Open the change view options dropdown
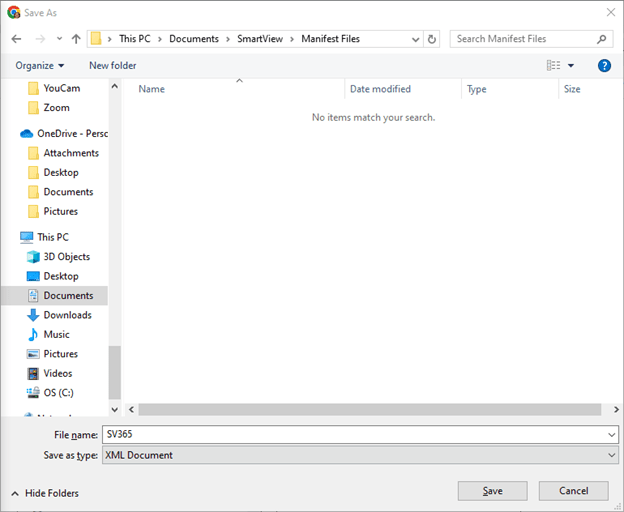The width and height of the screenshot is (624, 512). click(x=571, y=66)
